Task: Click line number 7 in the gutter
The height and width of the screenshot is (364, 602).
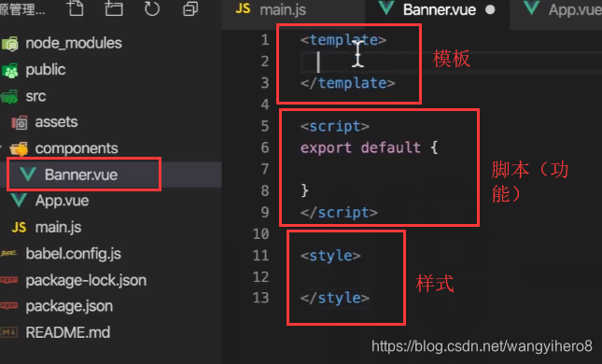Action: click(265, 169)
